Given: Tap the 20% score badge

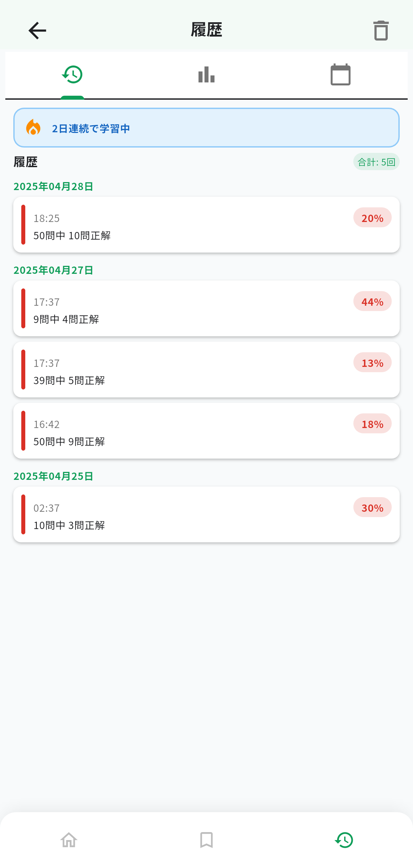Looking at the screenshot, I should [x=372, y=218].
